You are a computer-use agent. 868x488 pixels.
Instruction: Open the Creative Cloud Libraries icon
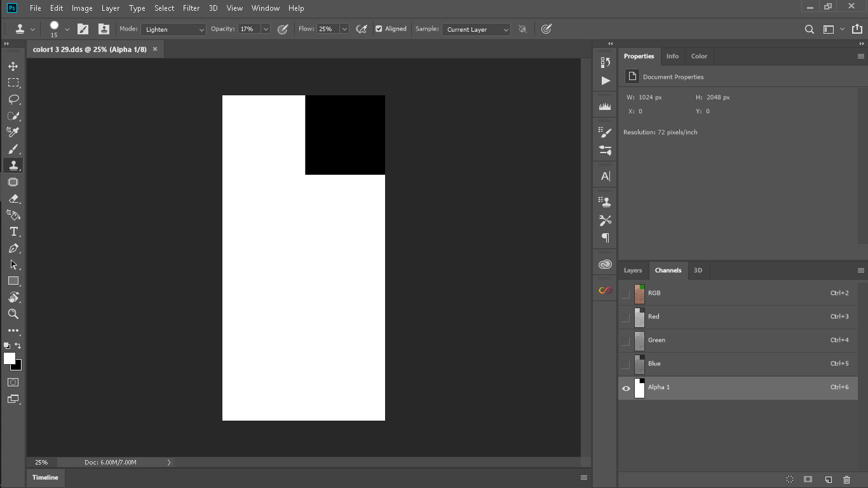[x=606, y=264]
